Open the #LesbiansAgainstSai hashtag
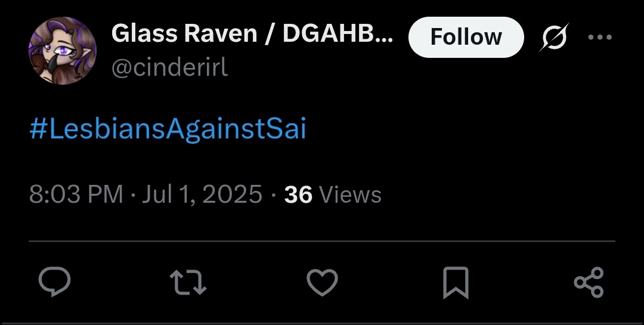644x325 pixels. coord(168,129)
